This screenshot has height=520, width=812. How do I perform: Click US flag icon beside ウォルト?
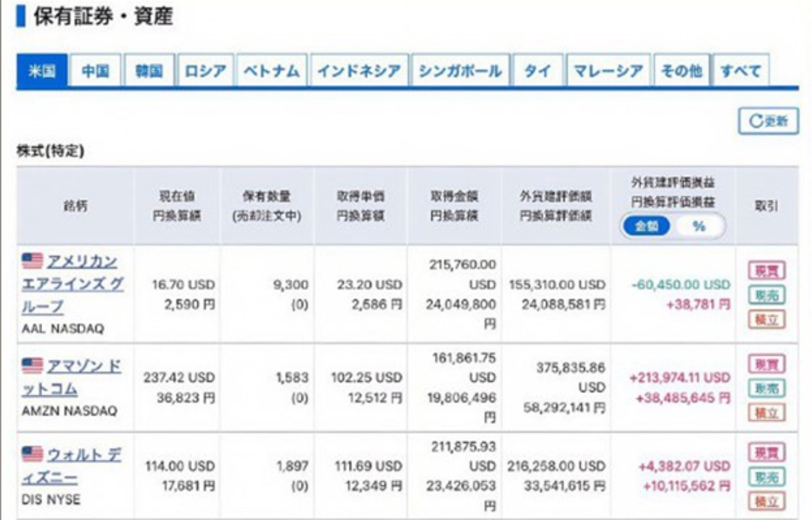click(x=33, y=454)
